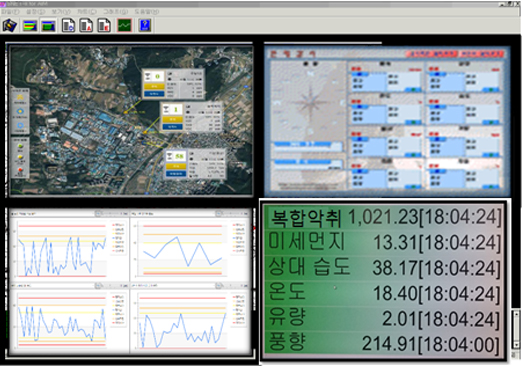523x366 pixels.
Task: Open the rainbow striped display toolbar icon
Action: pos(30,25)
